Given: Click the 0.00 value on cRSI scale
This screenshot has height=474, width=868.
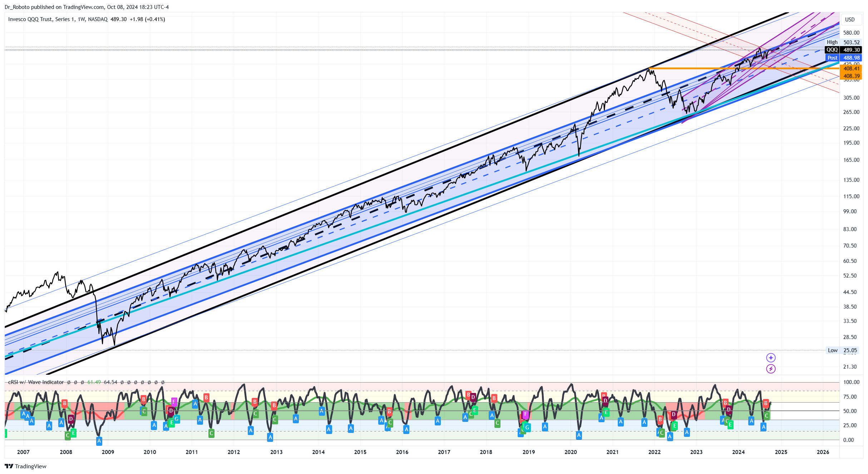Looking at the screenshot, I should (x=849, y=440).
